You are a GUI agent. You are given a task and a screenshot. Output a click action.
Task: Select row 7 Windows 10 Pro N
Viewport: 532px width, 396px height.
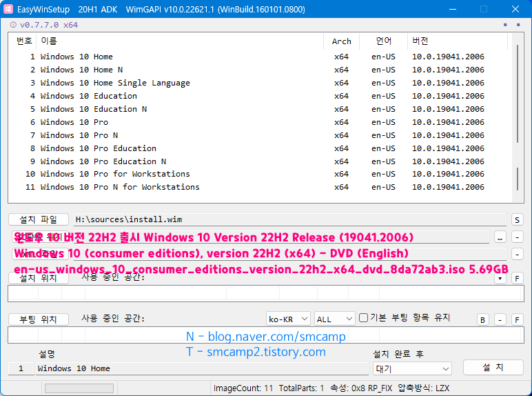(x=260, y=135)
